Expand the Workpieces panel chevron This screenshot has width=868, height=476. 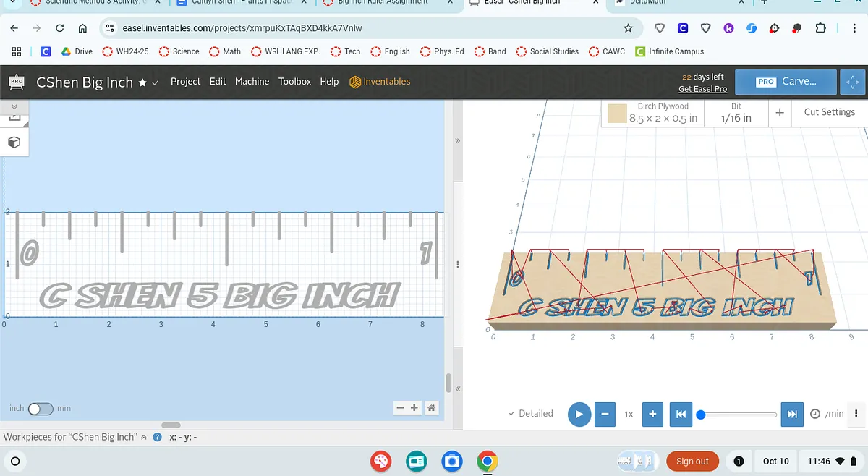[x=143, y=437]
